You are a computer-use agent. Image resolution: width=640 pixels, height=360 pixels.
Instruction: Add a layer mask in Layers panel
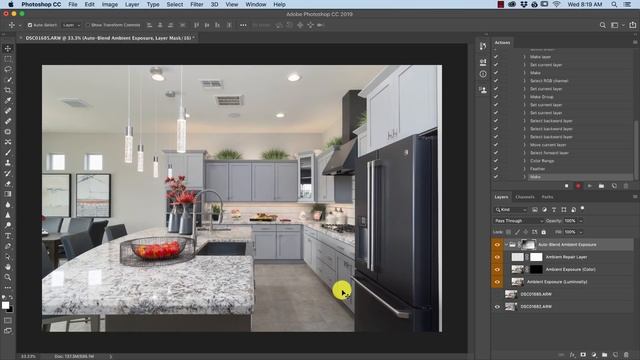click(x=583, y=355)
